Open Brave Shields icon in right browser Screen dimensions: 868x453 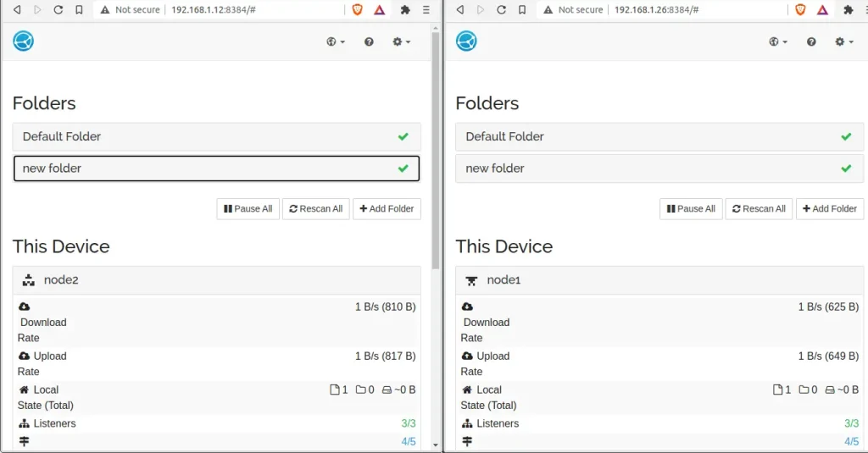[800, 9]
